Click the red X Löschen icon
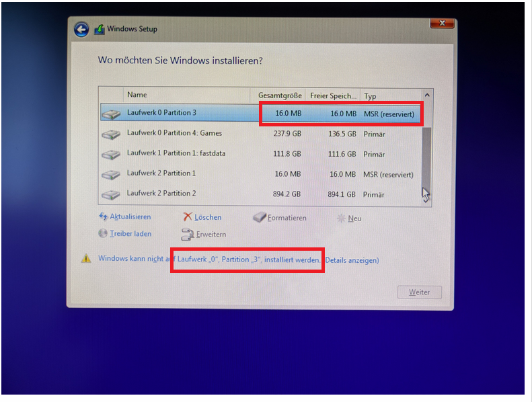Image resolution: width=532 pixels, height=402 pixels. pos(187,216)
